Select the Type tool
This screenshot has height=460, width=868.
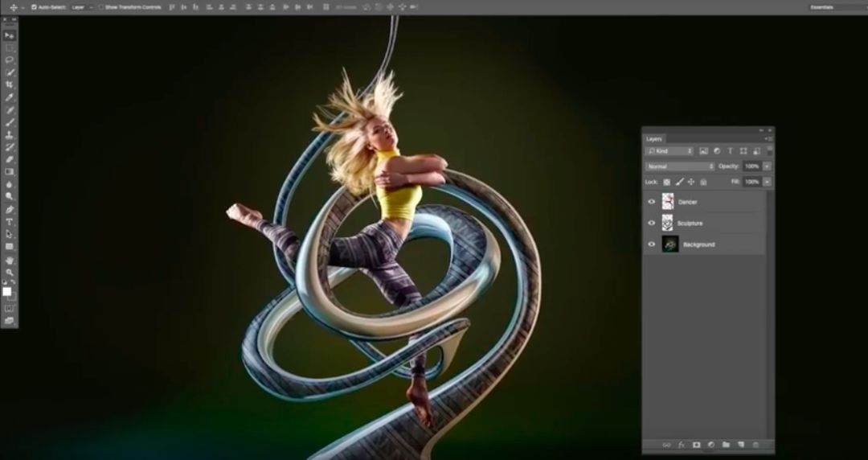tap(10, 221)
